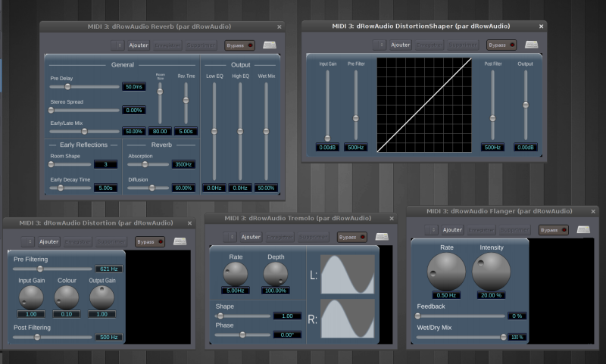Open preset selector in Reverb window

click(117, 45)
